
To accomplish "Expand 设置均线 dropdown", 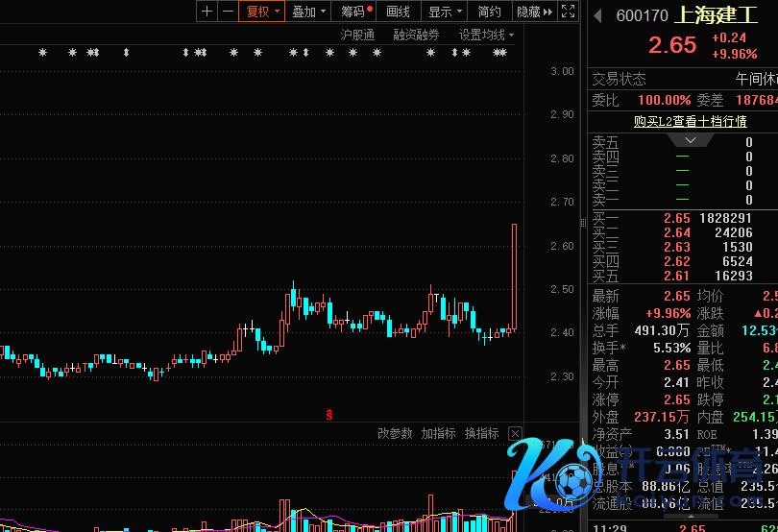I will (486, 35).
